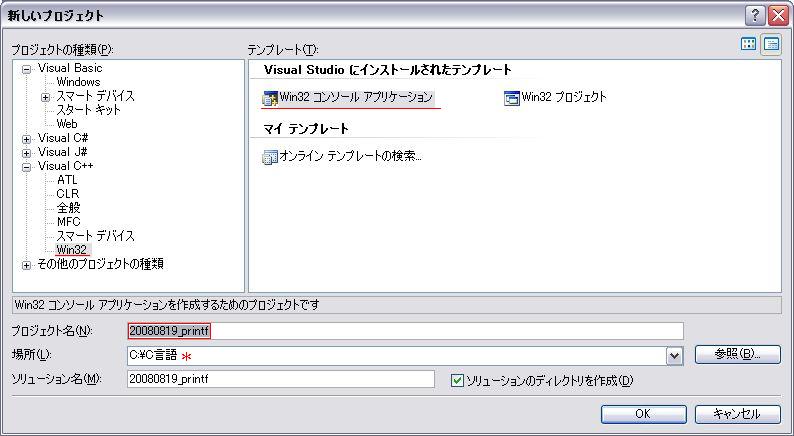The image size is (794, 436).
Task: Select Visual Basic label in tree
Action: tap(70, 68)
